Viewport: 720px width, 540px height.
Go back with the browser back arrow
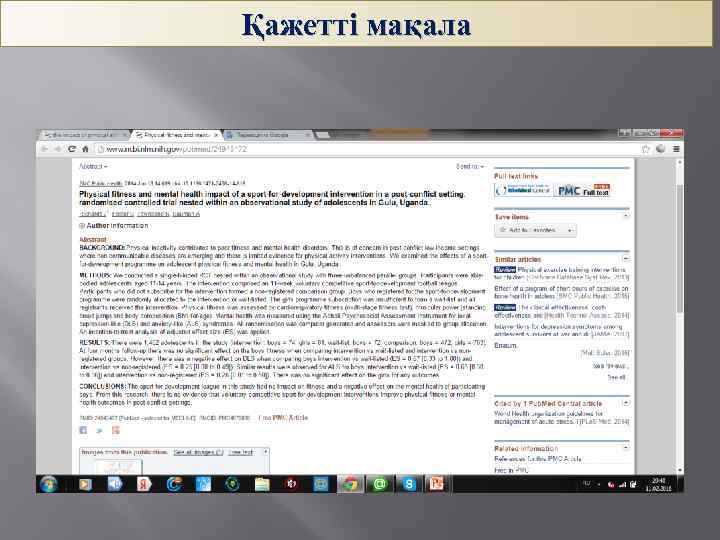click(45, 149)
